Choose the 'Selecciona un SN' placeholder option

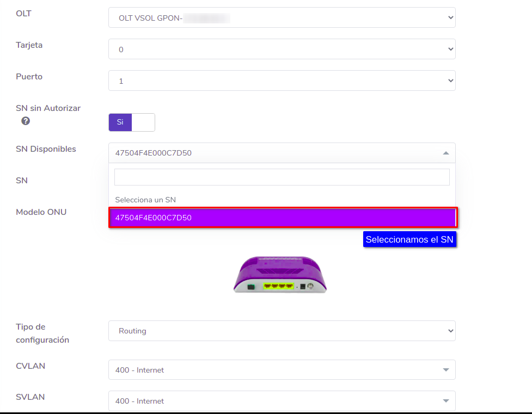(145, 200)
